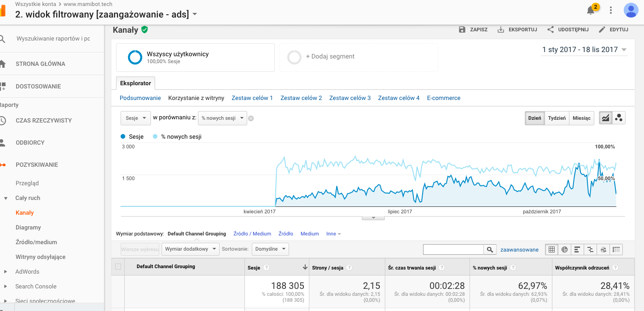Click the table search input field
The width and height of the screenshot is (644, 311).
tap(453, 250)
